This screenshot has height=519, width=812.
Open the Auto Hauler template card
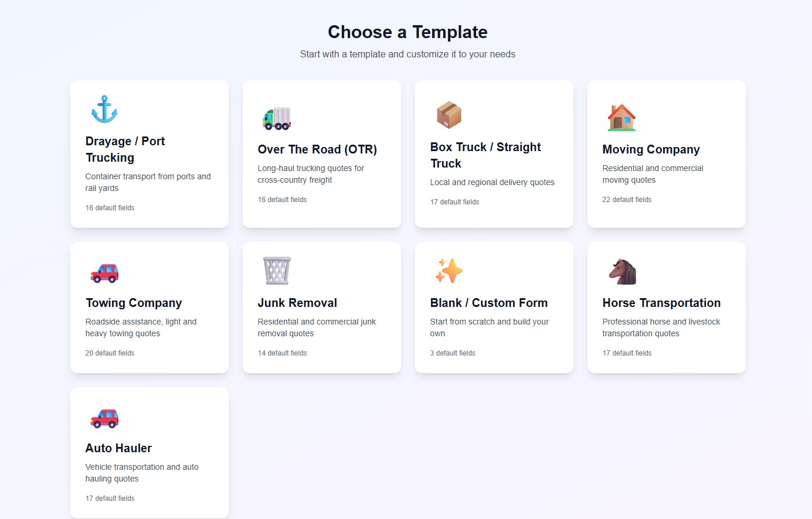click(x=149, y=452)
